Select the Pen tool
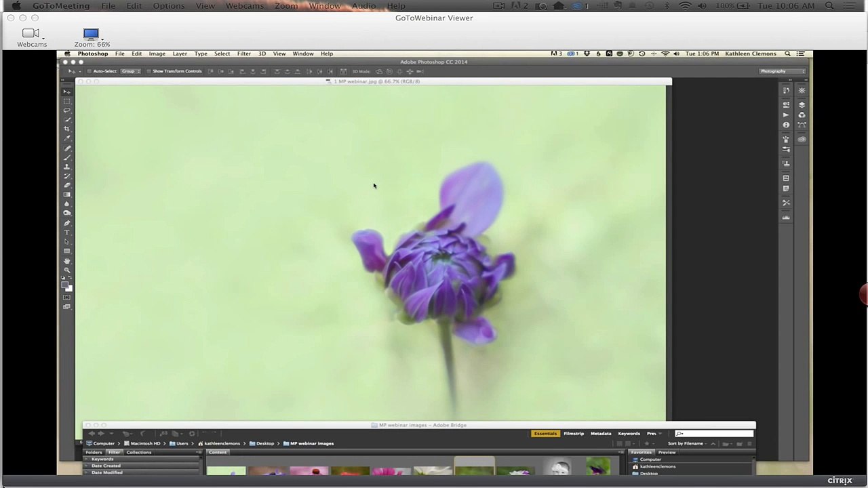 click(x=67, y=223)
